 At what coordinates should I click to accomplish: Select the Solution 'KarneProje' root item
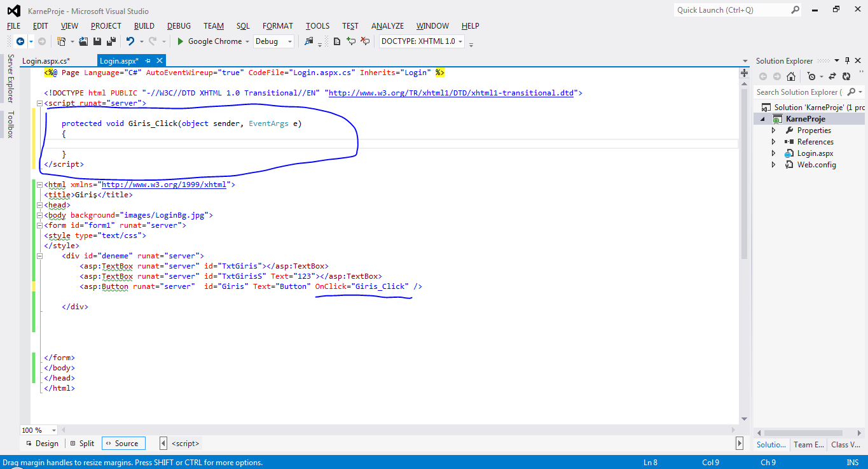pyautogui.click(x=813, y=108)
